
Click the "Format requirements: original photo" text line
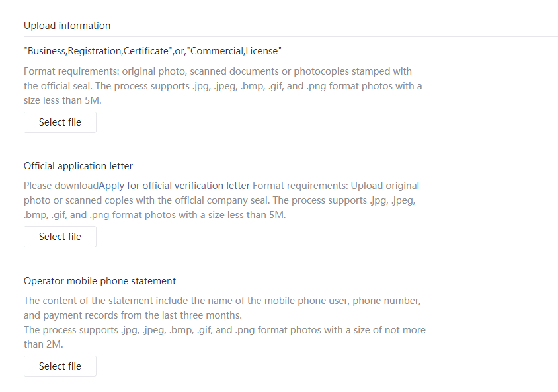218,71
